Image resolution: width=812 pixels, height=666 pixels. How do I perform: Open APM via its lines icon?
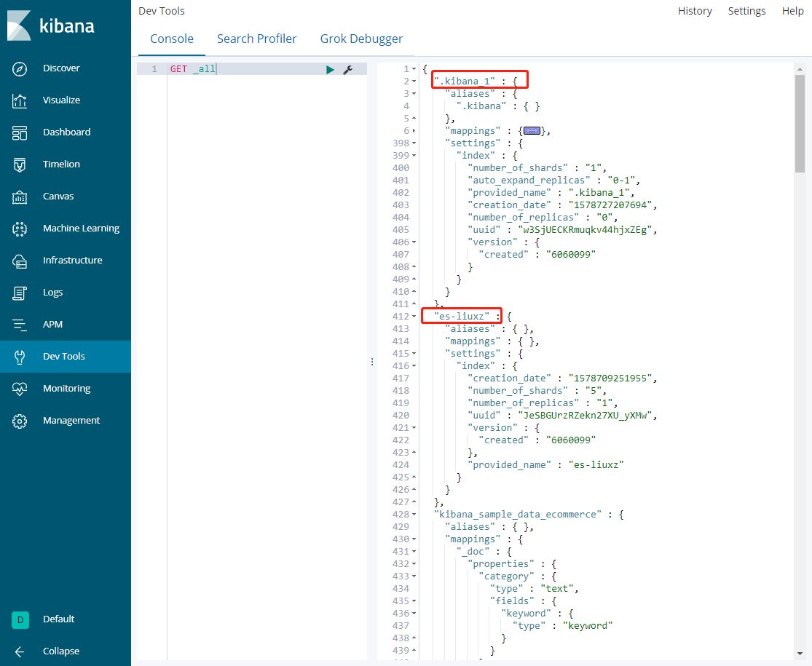[x=20, y=325]
